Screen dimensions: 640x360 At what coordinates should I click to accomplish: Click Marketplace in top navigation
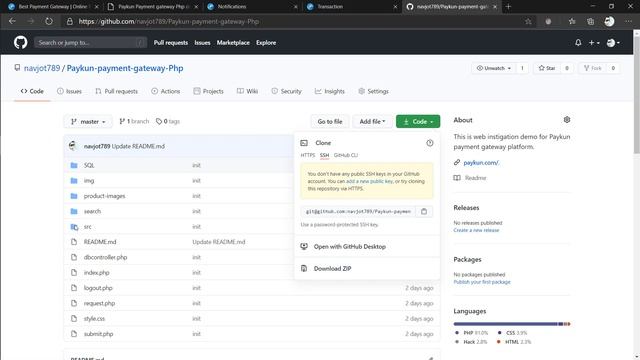(x=233, y=42)
